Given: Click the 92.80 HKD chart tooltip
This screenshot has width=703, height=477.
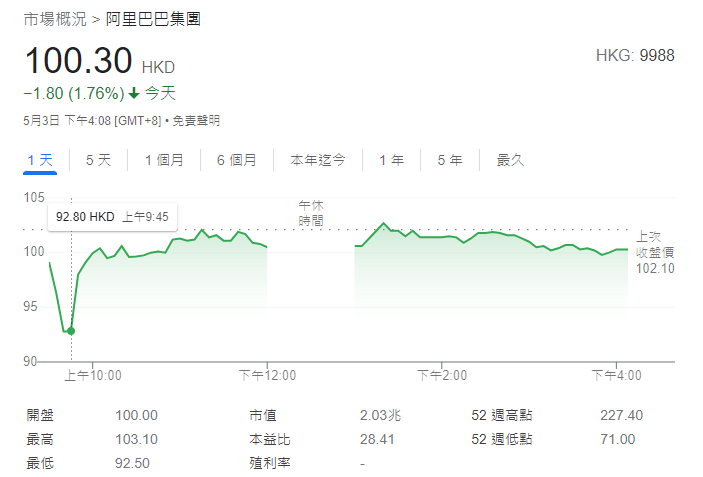Looking at the screenshot, I should [111, 216].
